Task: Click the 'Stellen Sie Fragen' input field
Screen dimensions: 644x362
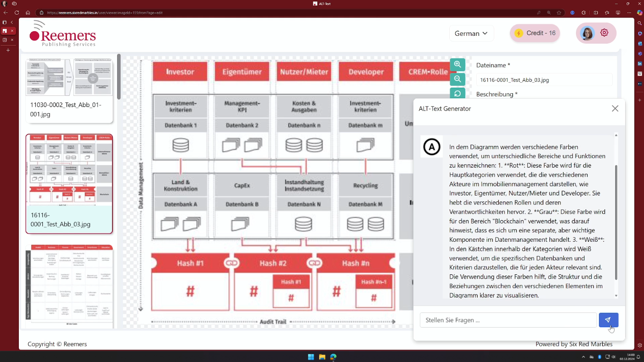Action: click(508, 320)
